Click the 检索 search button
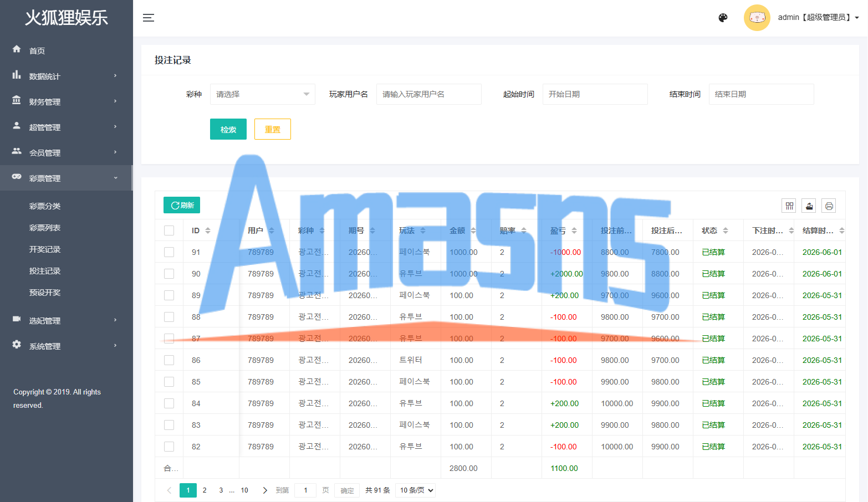The height and width of the screenshot is (502, 868). [228, 129]
